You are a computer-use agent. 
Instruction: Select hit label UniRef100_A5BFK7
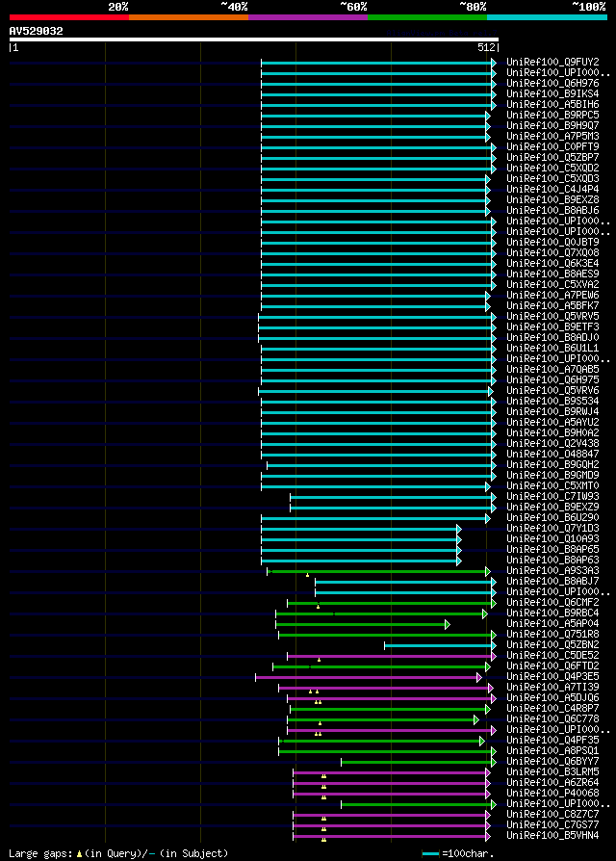point(552,306)
